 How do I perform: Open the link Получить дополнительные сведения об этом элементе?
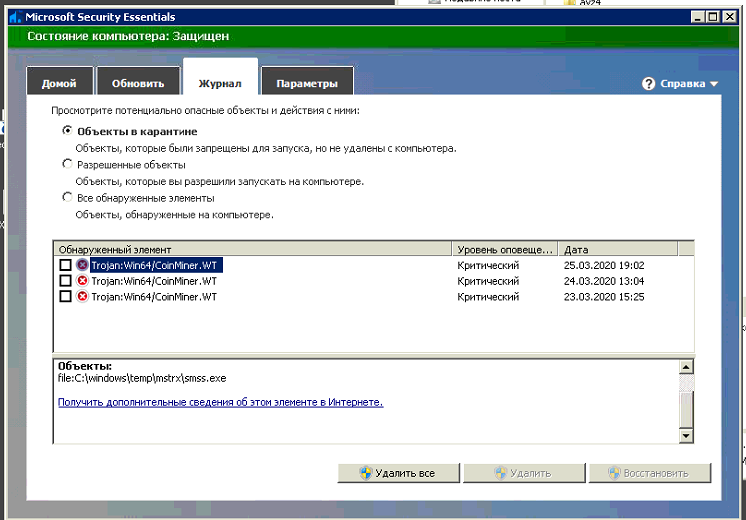click(x=220, y=402)
